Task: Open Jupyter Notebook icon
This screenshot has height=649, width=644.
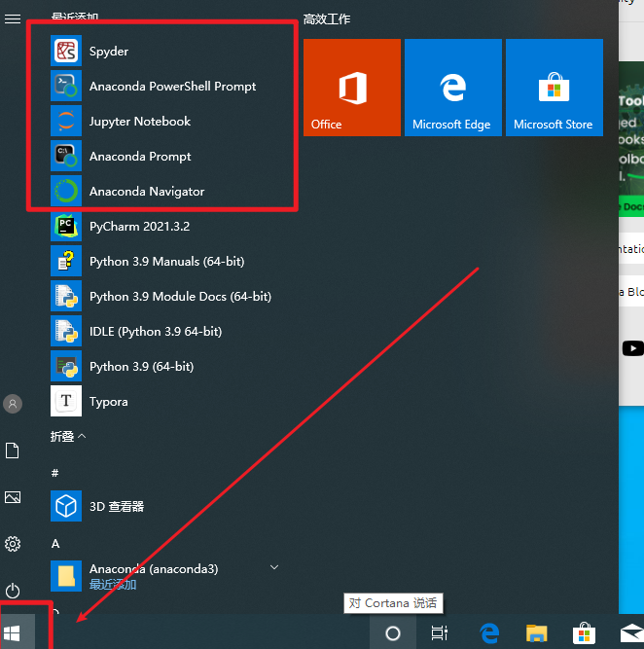Action: coord(66,121)
